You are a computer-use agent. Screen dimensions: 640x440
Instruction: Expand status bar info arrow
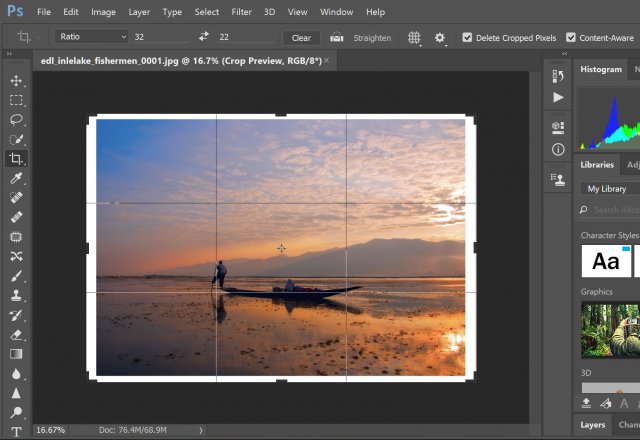click(x=200, y=430)
